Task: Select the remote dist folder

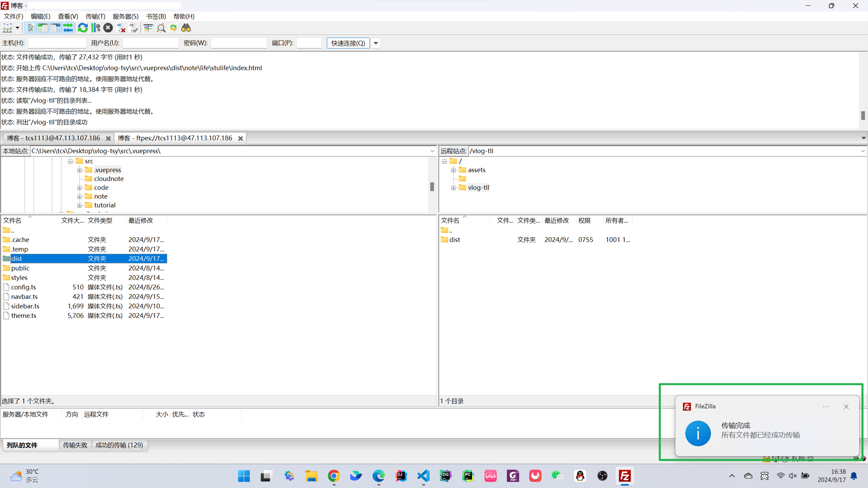Action: coord(536,240)
